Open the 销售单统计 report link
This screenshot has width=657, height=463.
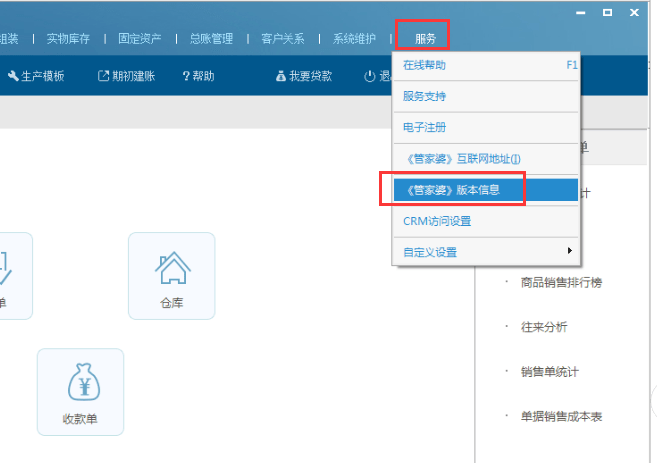(x=549, y=372)
